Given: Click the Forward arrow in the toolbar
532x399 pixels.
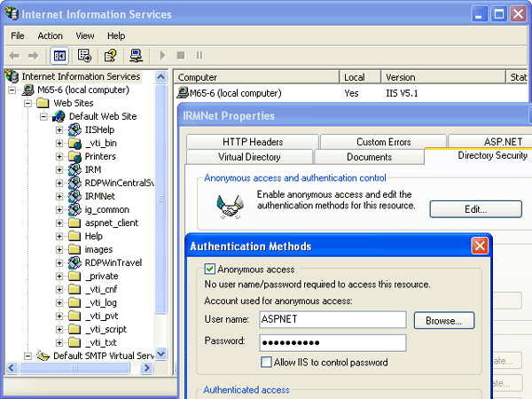Looking at the screenshot, I should (34, 56).
